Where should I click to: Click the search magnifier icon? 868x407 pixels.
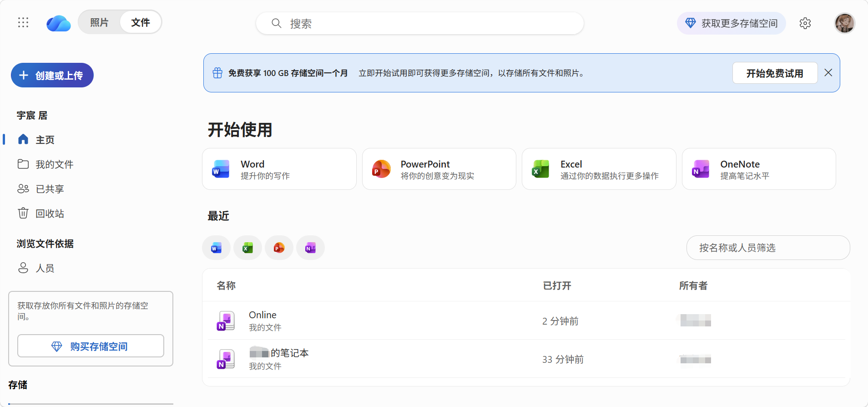[x=276, y=23]
